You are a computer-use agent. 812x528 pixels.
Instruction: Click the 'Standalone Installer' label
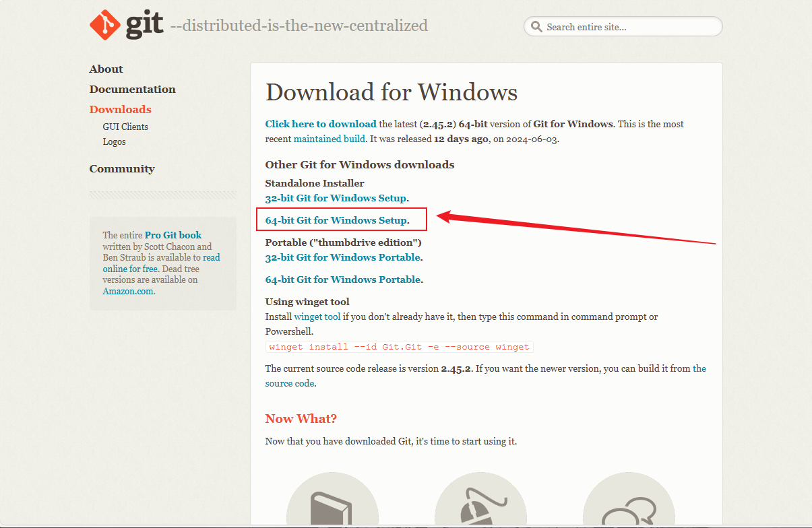tap(315, 183)
